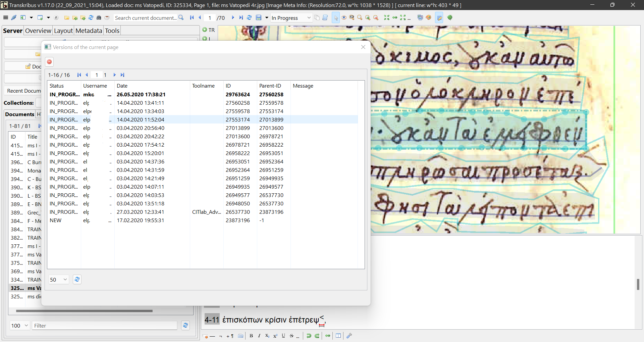
Task: Toggle underline formatting
Action: pyautogui.click(x=283, y=336)
